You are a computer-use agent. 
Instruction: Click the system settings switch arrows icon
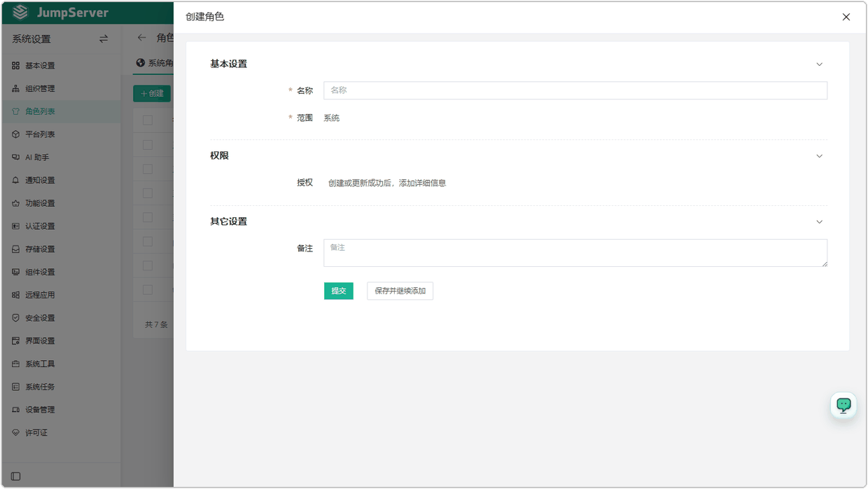pyautogui.click(x=104, y=39)
